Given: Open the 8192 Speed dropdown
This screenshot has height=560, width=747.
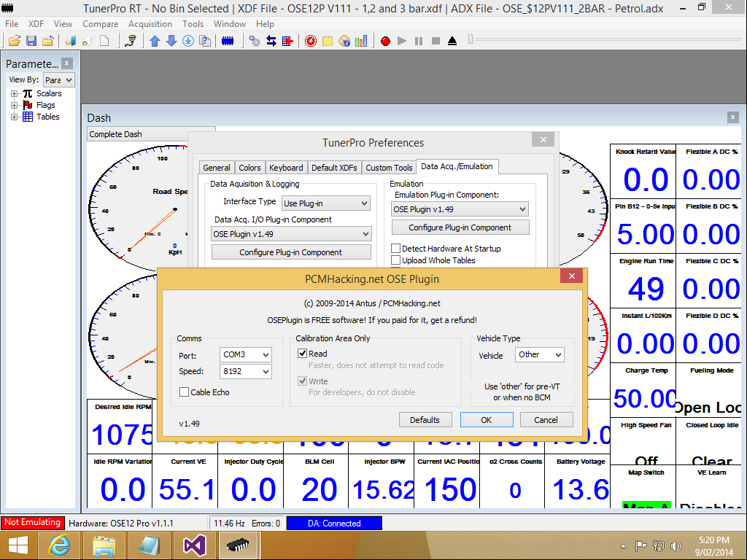Looking at the screenshot, I should (x=245, y=371).
